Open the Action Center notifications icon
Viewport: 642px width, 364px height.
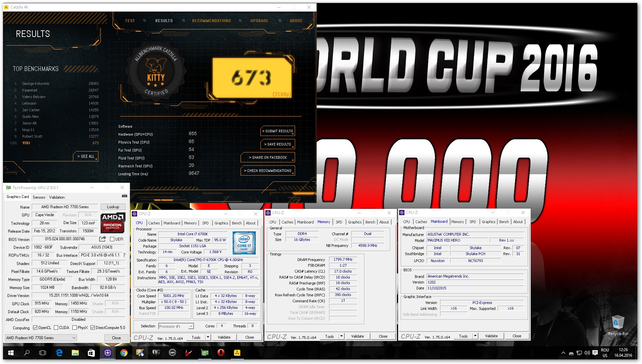point(595,353)
